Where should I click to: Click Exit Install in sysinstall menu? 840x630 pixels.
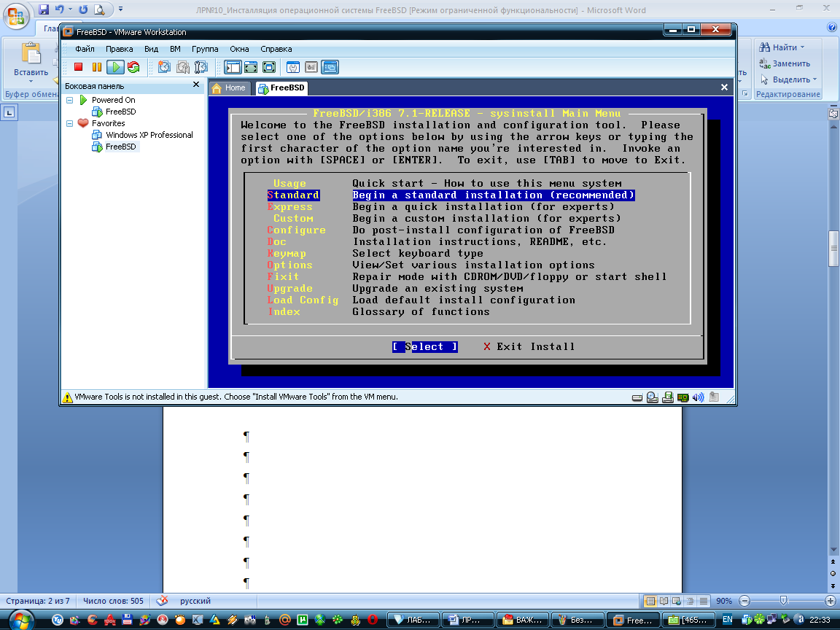coord(528,346)
